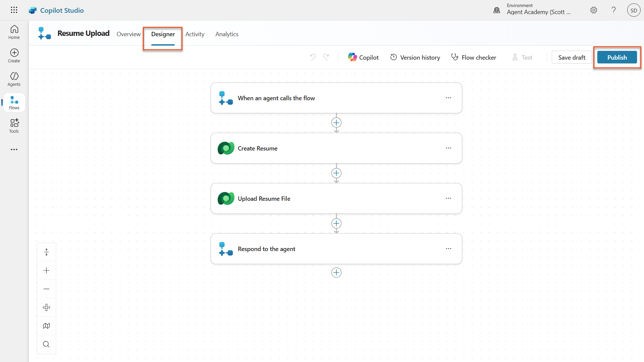Toggle the minimap icon in canvas controls

(x=47, y=326)
